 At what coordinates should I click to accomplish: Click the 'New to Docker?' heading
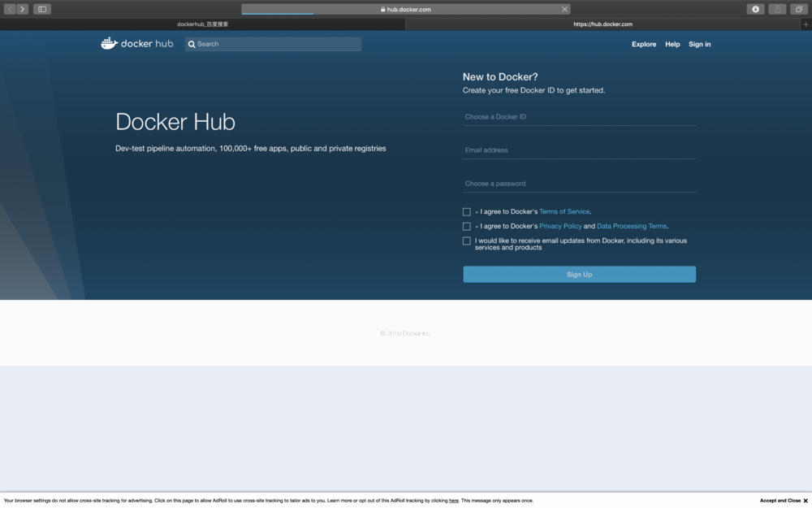tap(500, 76)
